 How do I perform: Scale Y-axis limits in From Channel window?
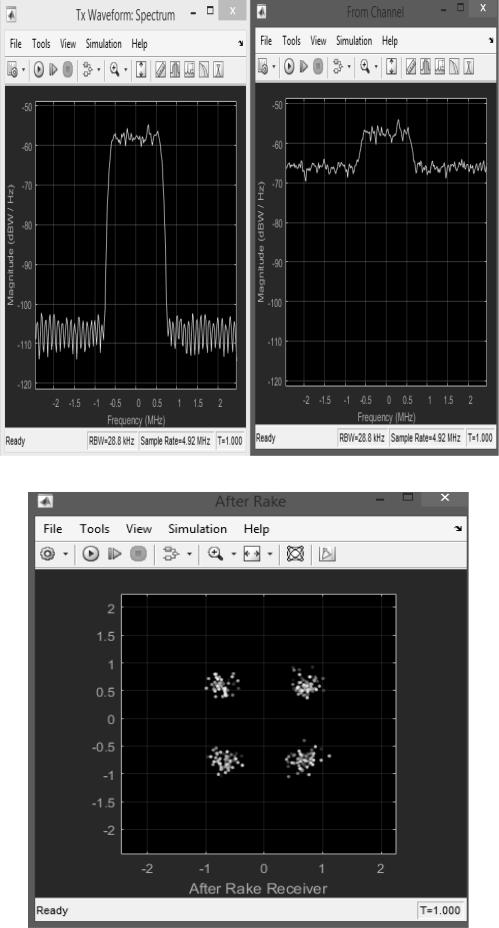coord(391,66)
